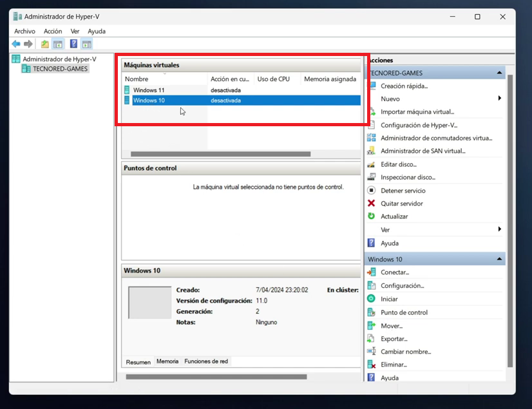Viewport: 532px width, 409px height.
Task: Click the Puntos de control panel header
Action: coord(242,168)
